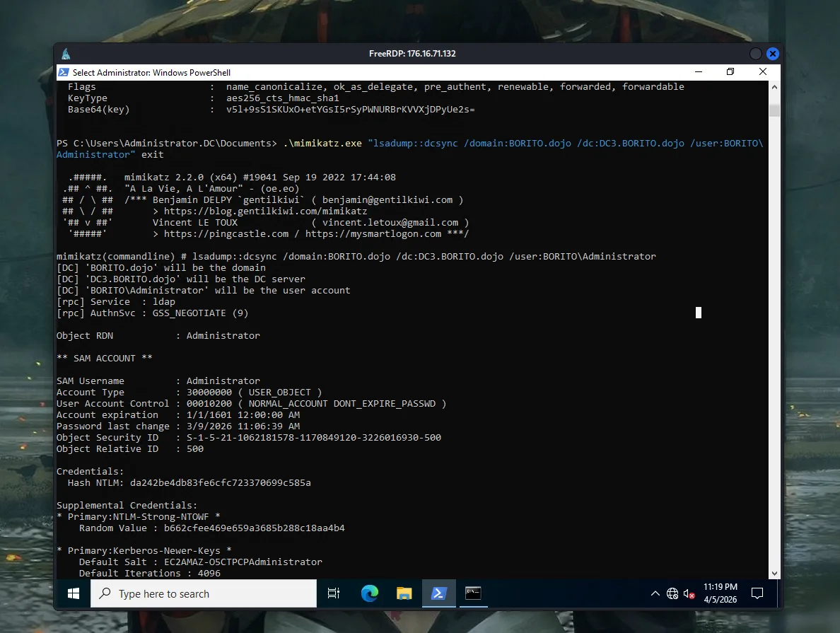840x633 pixels.
Task: Click the Password last change 3/9/2026 value
Action: click(243, 426)
